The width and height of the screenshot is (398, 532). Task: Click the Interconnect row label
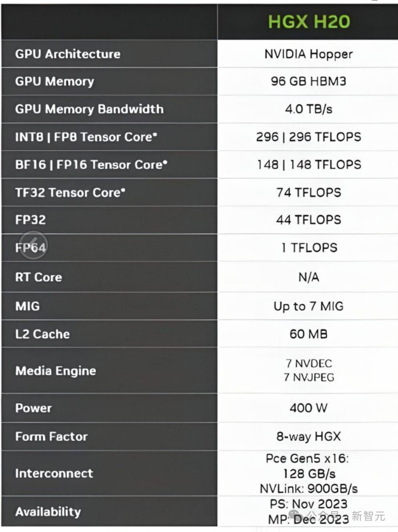[54, 473]
